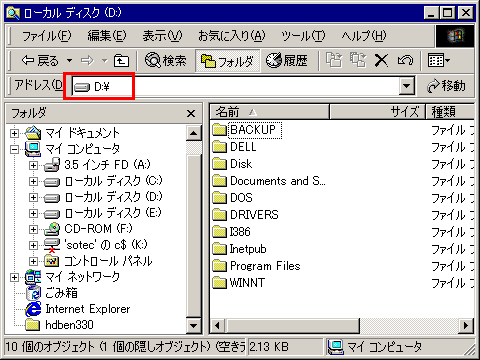Select the DOS folder

pos(233,198)
